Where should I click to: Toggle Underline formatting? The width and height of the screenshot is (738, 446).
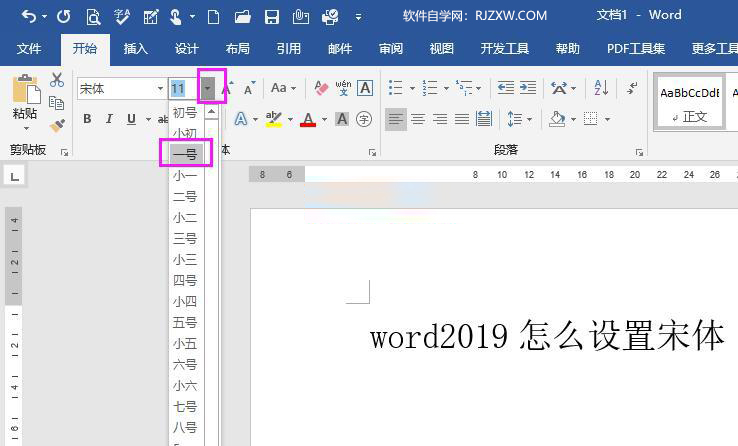point(131,119)
